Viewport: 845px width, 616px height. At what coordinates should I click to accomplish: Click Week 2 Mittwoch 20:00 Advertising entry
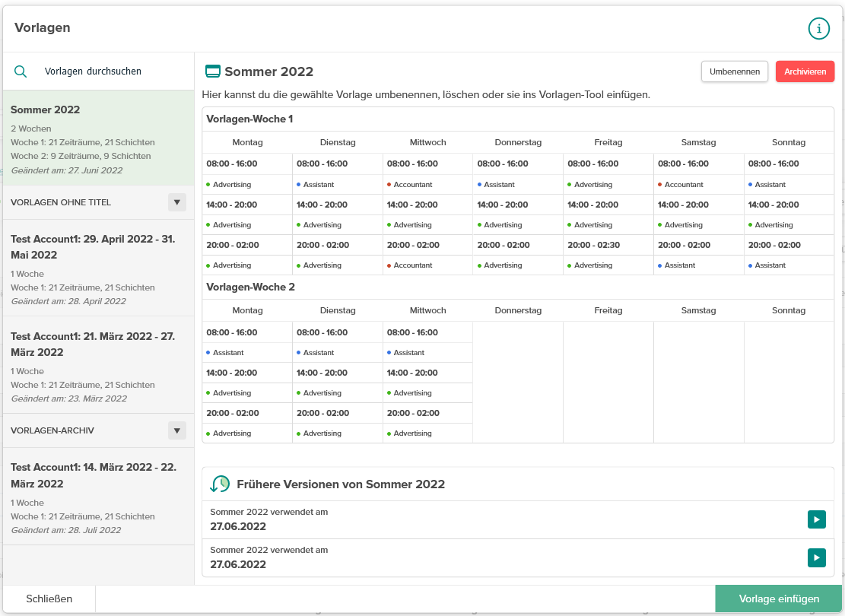409,433
